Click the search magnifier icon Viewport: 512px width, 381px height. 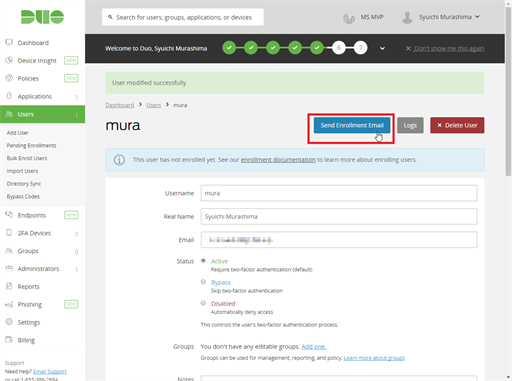[110, 17]
